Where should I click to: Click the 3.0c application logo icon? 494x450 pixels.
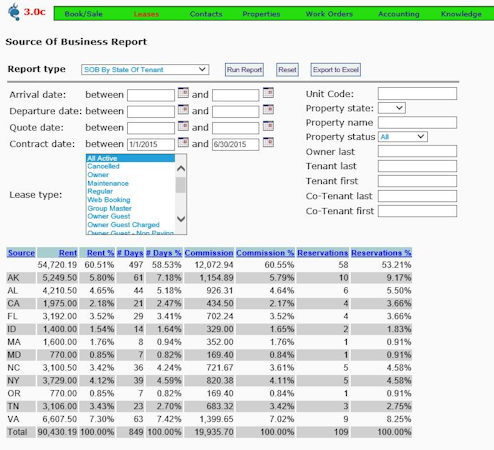click(x=14, y=12)
